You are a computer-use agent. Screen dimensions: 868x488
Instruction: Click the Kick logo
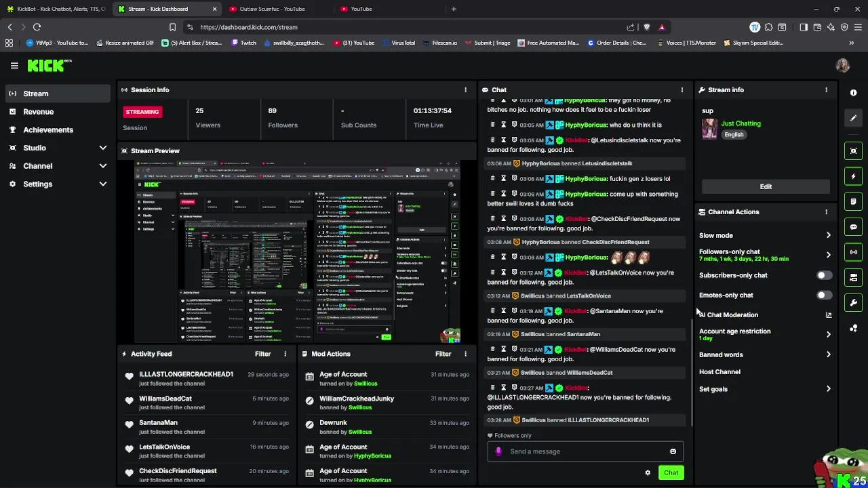point(49,66)
